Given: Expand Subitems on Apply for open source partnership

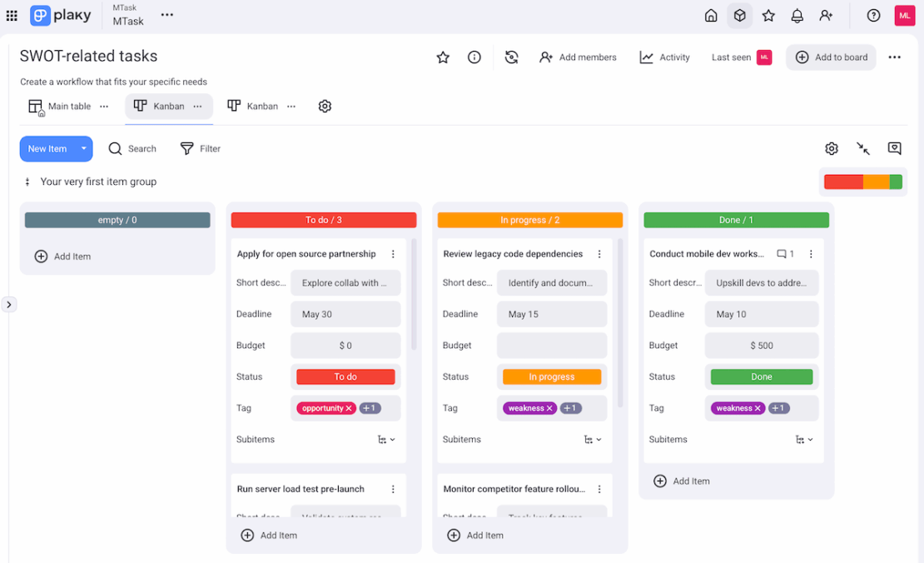Looking at the screenshot, I should (x=386, y=440).
